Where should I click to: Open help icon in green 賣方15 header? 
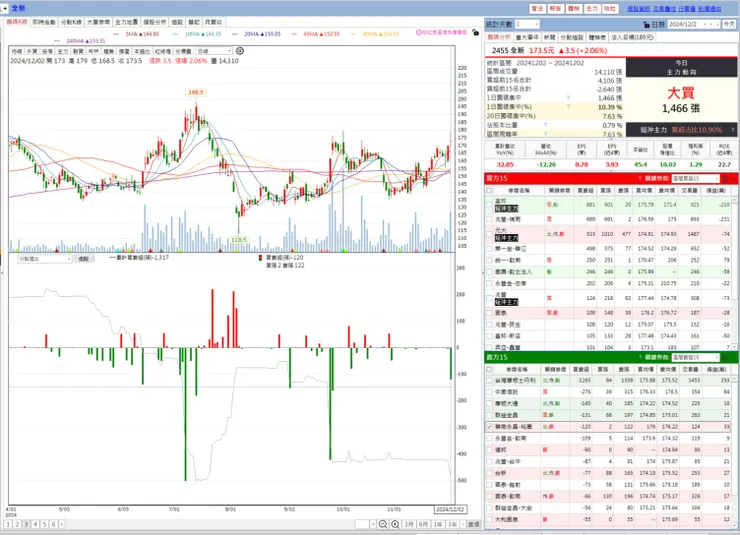640,357
